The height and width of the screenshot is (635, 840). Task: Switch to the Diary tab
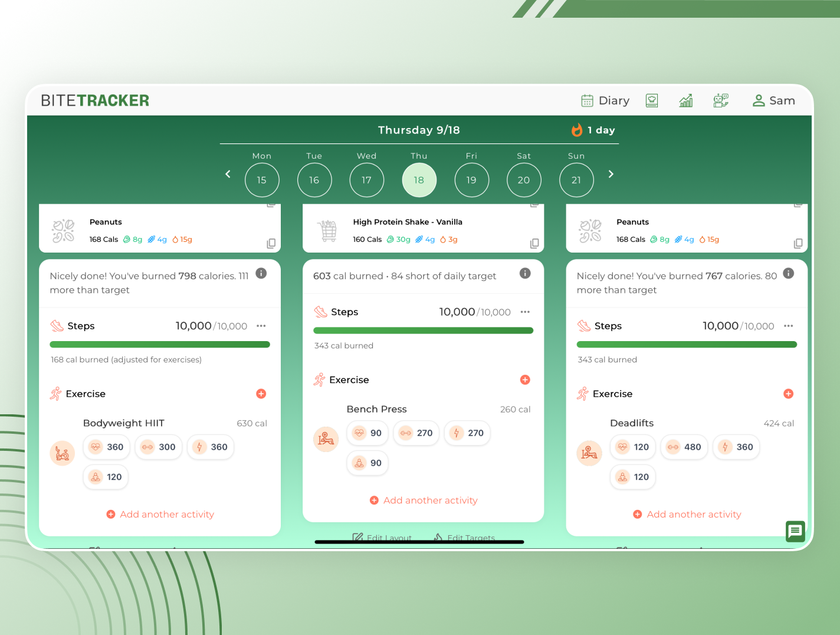coord(605,100)
